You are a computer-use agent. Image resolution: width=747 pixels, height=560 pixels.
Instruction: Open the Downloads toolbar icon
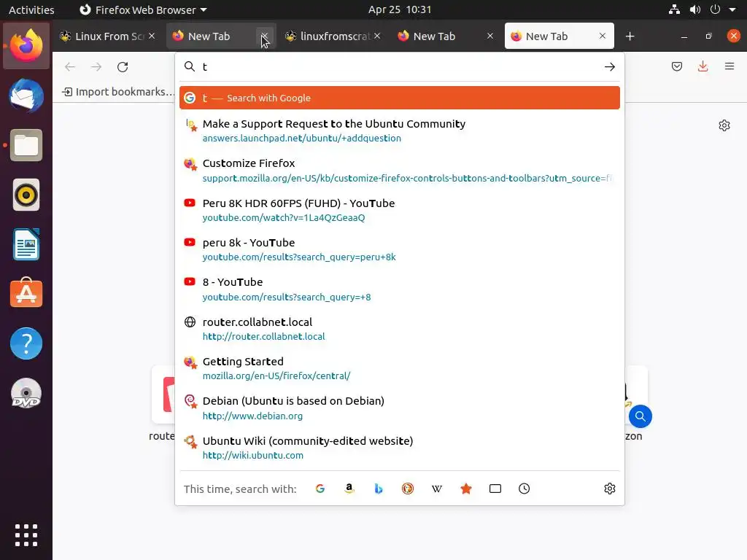pos(703,66)
